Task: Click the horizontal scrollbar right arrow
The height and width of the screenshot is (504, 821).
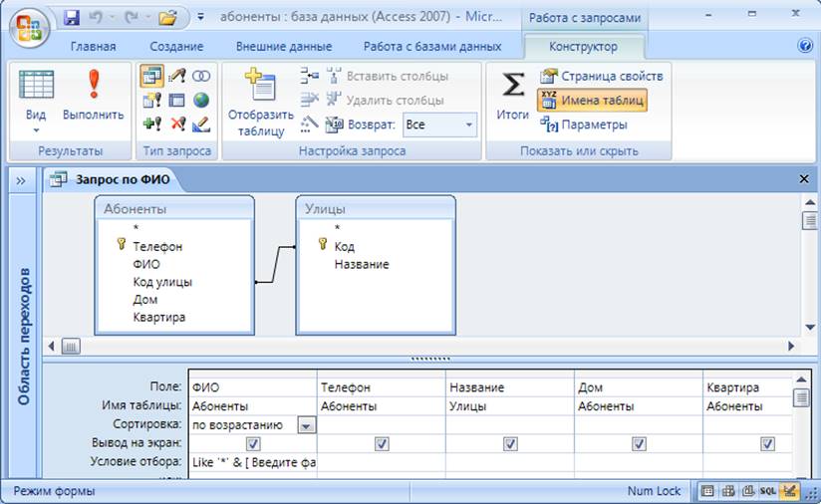Action: pyautogui.click(x=791, y=346)
